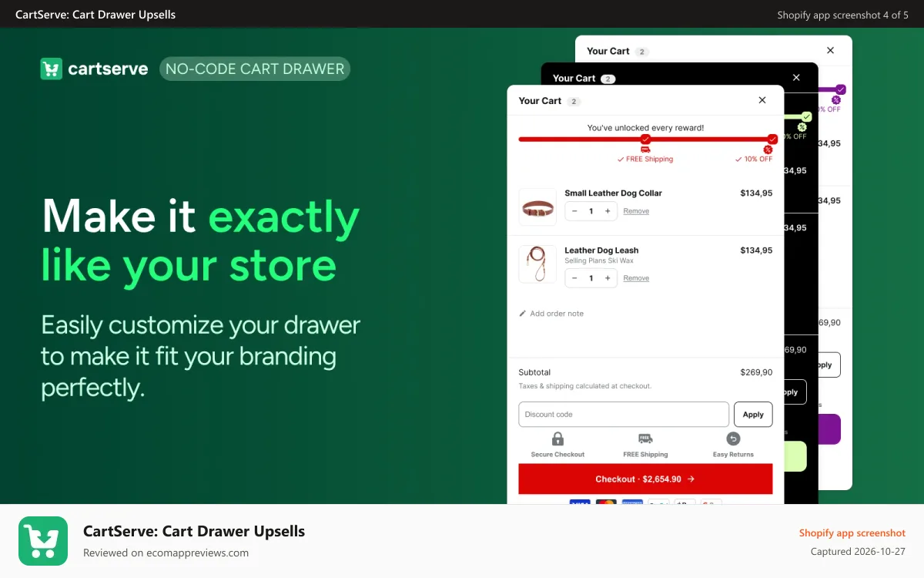
Task: Click the American Express payment icon
Action: tap(632, 502)
